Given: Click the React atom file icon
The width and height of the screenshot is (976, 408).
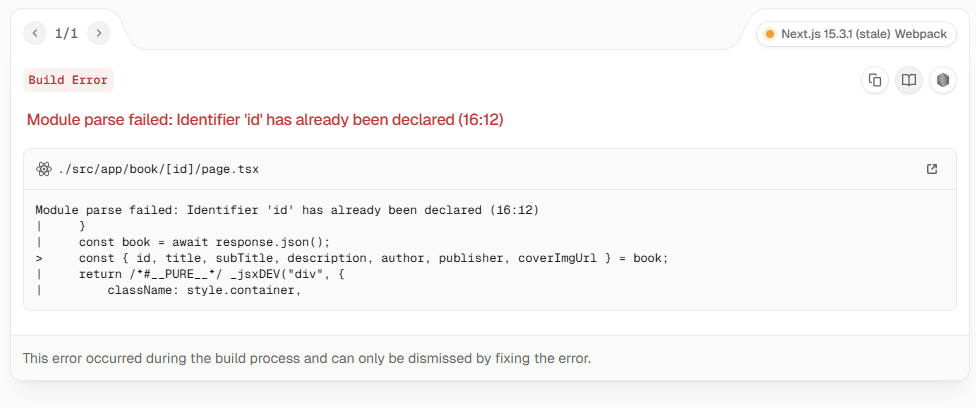Looking at the screenshot, I should pos(43,169).
